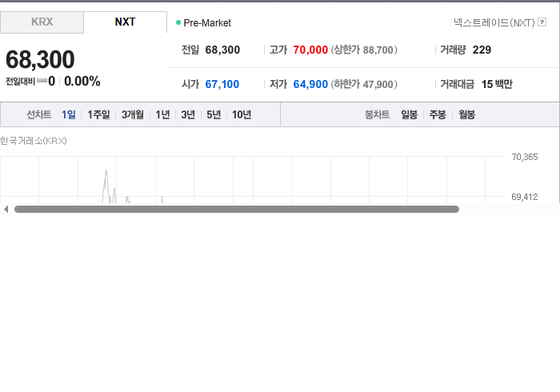The height and width of the screenshot is (392, 560).
Task: Show the 1주일 line chart
Action: [x=98, y=114]
